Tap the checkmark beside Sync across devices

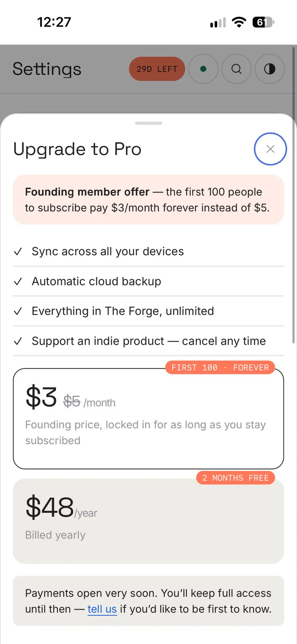coord(18,252)
